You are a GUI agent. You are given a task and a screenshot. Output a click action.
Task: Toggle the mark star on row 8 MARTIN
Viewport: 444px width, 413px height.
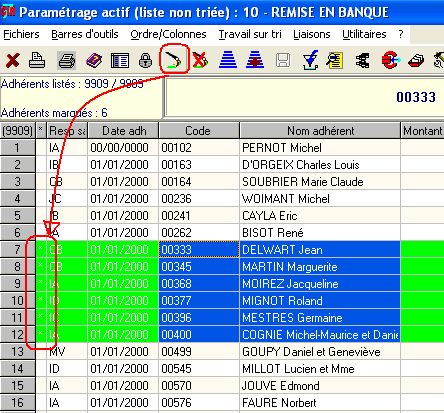pyautogui.click(x=41, y=266)
